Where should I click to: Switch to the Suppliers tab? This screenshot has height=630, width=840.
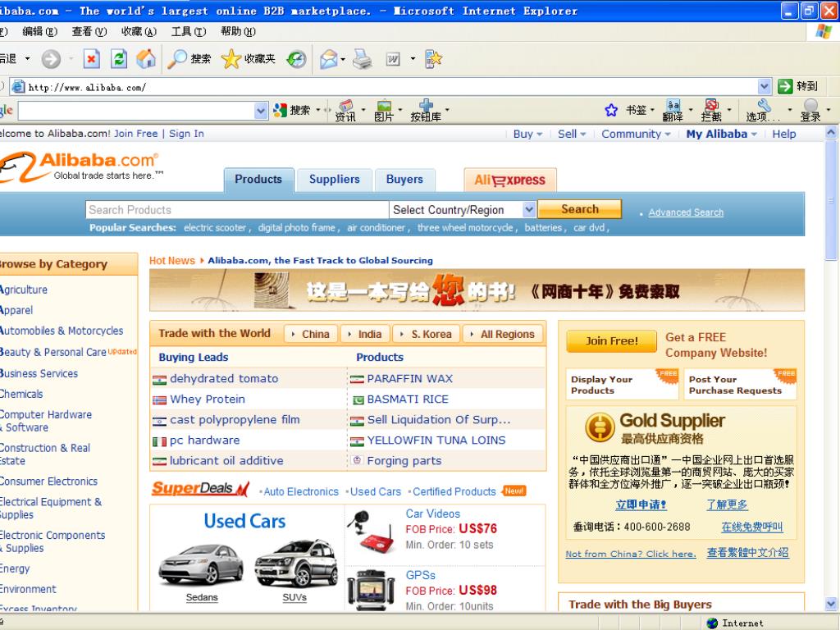tap(335, 180)
